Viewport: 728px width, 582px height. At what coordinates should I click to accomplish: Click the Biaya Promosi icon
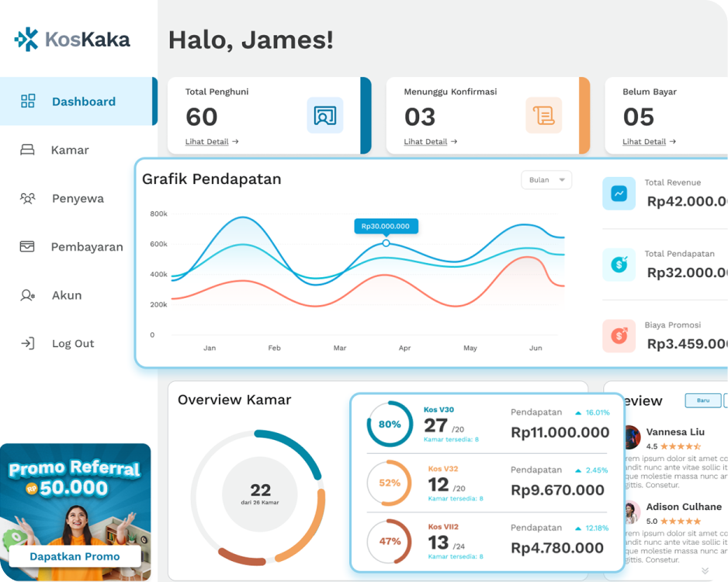click(619, 335)
